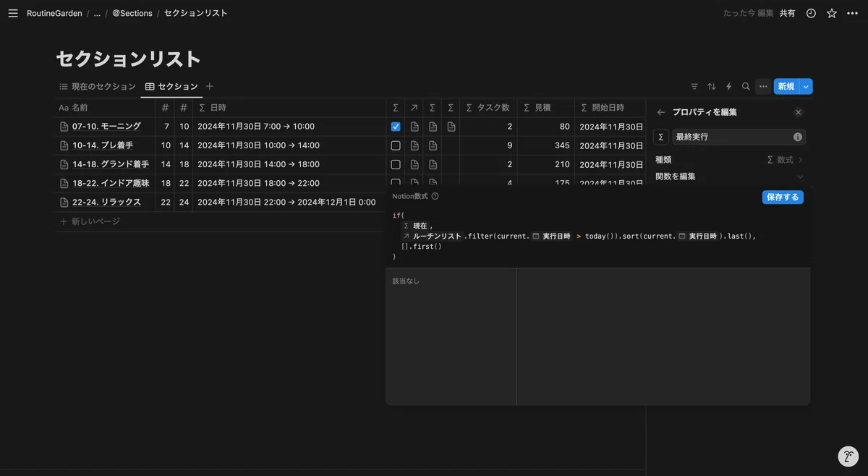This screenshot has height=476, width=868.
Task: Click the 見積 column header
Action: 546,107
